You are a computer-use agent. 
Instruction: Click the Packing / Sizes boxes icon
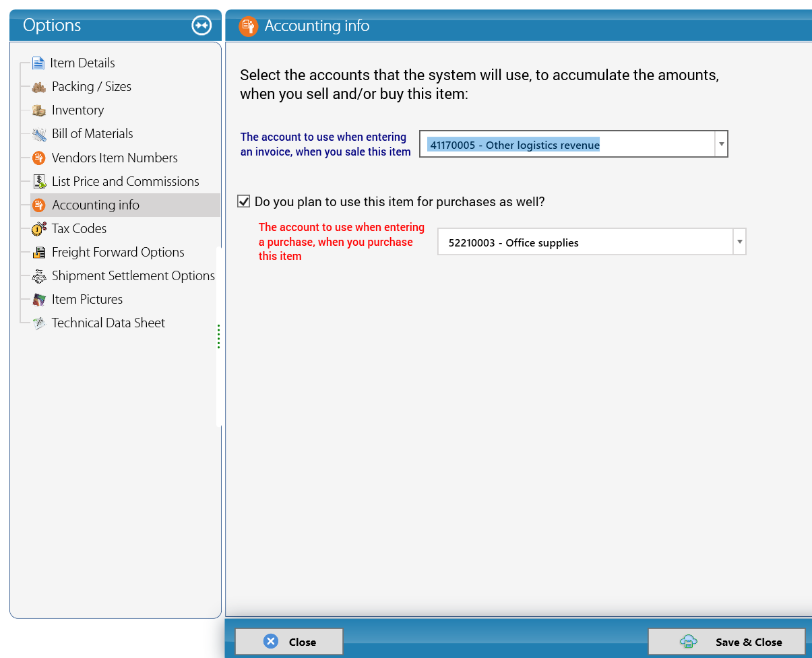[39, 87]
